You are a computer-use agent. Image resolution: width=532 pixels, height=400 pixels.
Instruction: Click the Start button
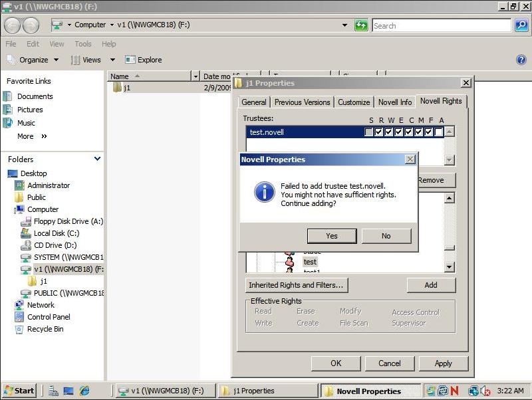(x=20, y=391)
